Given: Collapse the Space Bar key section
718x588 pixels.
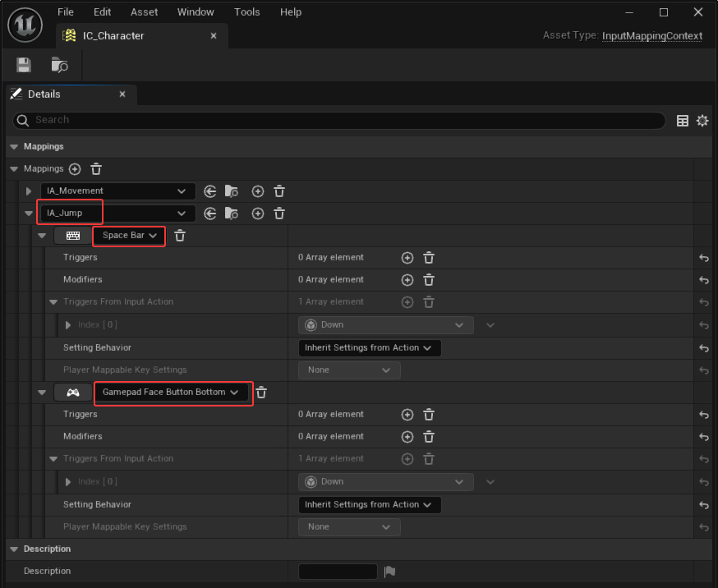Looking at the screenshot, I should point(42,236).
